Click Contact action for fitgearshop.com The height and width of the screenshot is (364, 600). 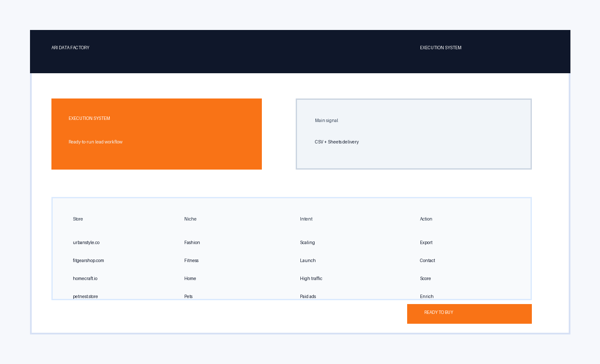[x=427, y=260]
